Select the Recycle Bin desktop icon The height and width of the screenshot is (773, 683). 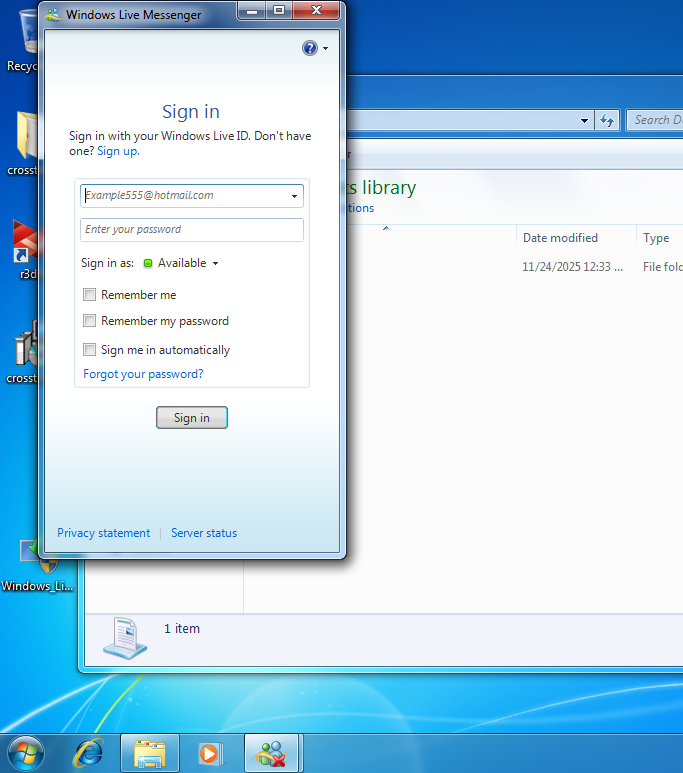click(22, 40)
